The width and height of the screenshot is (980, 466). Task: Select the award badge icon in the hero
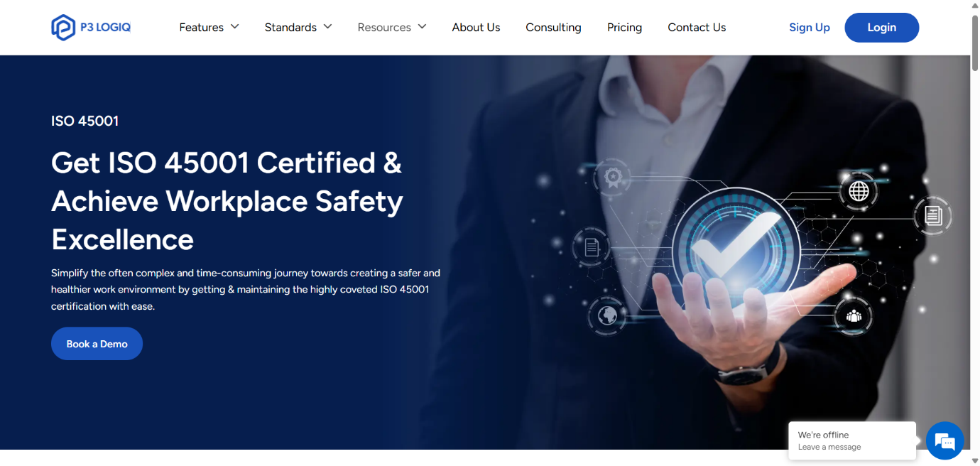pos(611,178)
